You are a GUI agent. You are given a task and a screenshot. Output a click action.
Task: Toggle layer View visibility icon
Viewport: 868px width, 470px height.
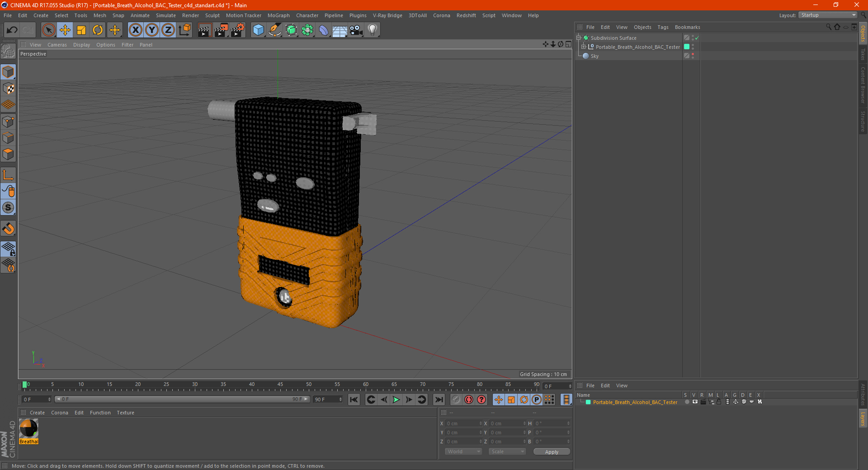point(695,402)
